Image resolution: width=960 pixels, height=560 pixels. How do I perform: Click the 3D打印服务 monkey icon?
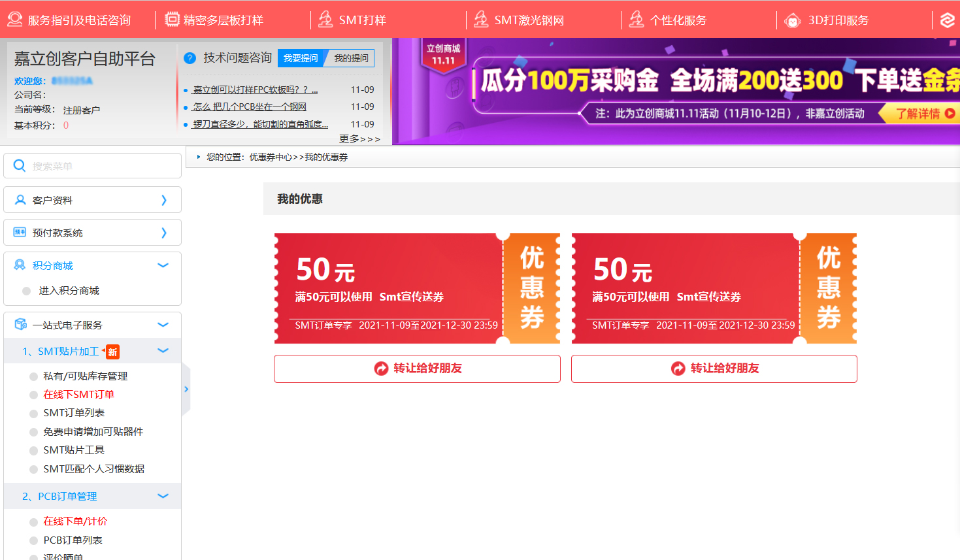(793, 20)
